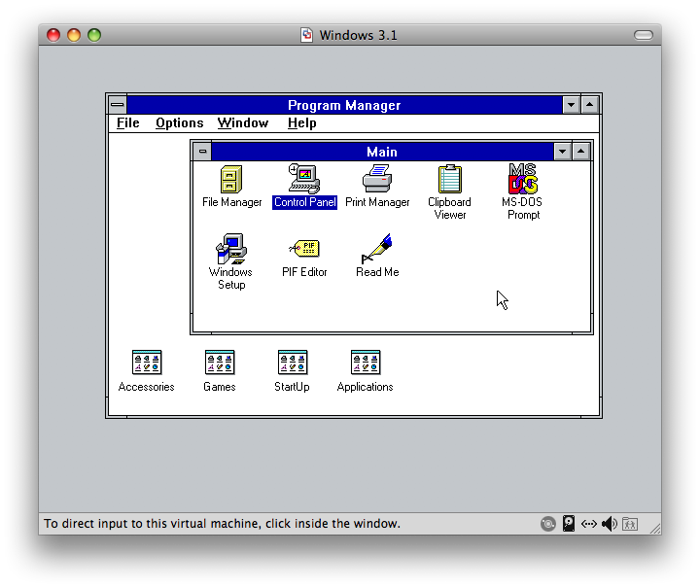Image resolution: width=700 pixels, height=588 pixels.
Task: Click the CD/disc status icon in VM bar
Action: pos(547,523)
